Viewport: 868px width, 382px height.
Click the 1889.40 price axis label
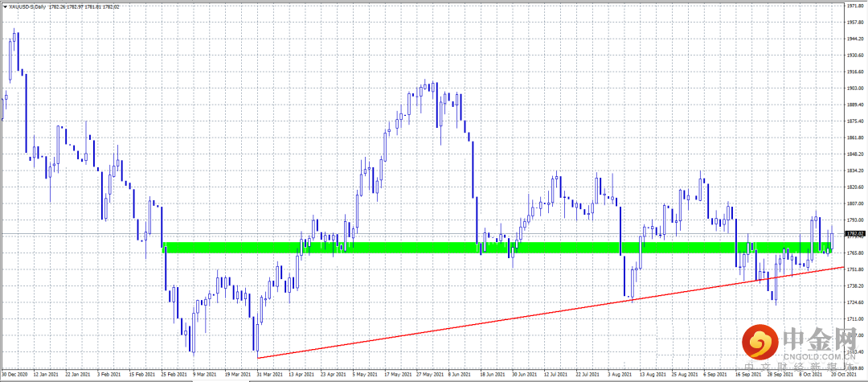[x=856, y=105]
